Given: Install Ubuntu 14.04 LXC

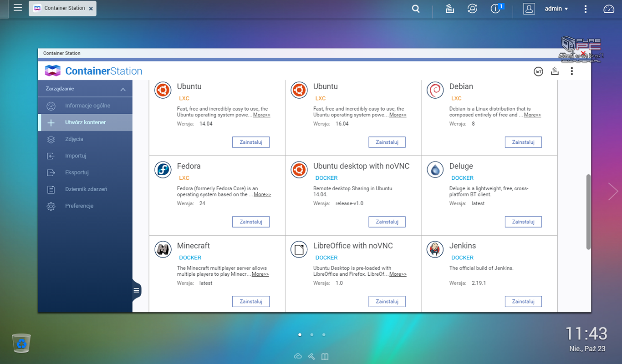Looking at the screenshot, I should click(x=251, y=142).
